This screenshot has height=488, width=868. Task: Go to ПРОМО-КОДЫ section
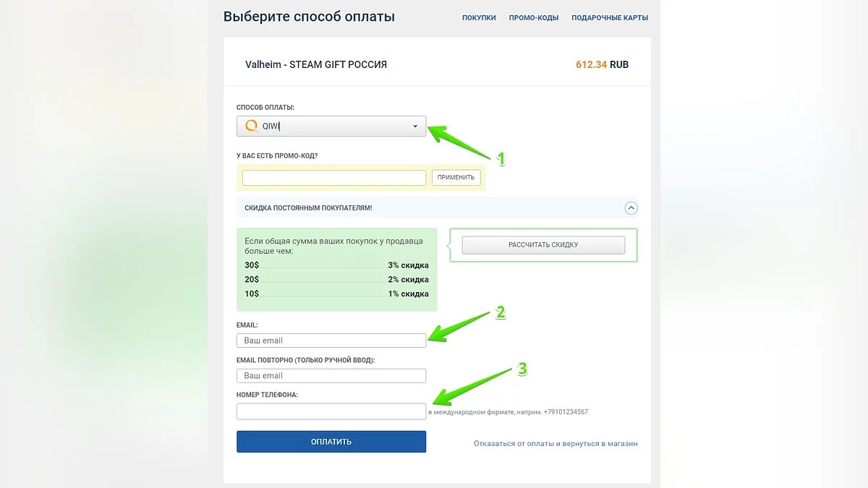point(534,17)
